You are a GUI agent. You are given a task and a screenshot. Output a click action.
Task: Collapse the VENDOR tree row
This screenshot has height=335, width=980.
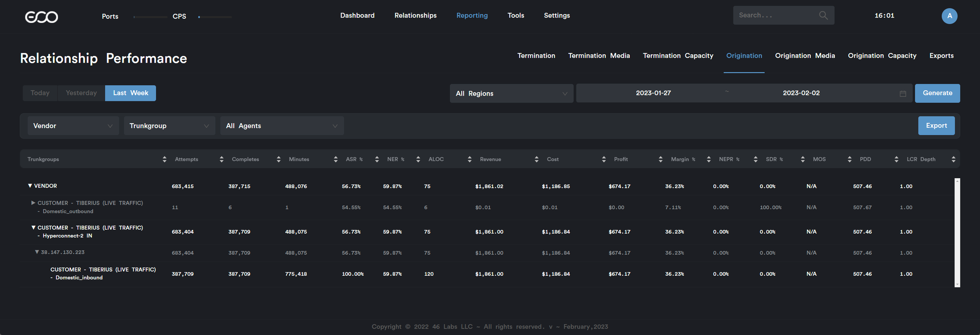[x=30, y=186]
